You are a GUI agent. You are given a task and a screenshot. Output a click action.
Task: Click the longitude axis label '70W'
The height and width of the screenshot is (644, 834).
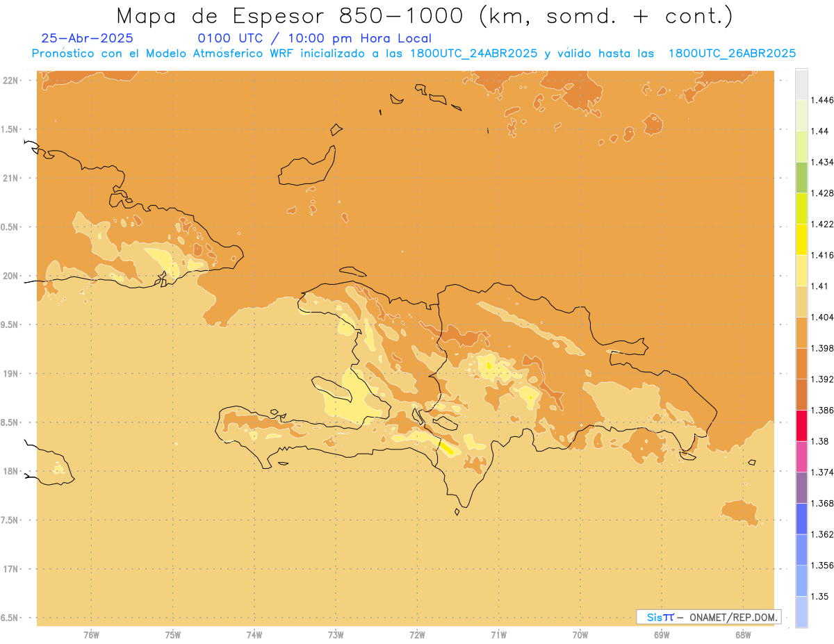click(580, 635)
